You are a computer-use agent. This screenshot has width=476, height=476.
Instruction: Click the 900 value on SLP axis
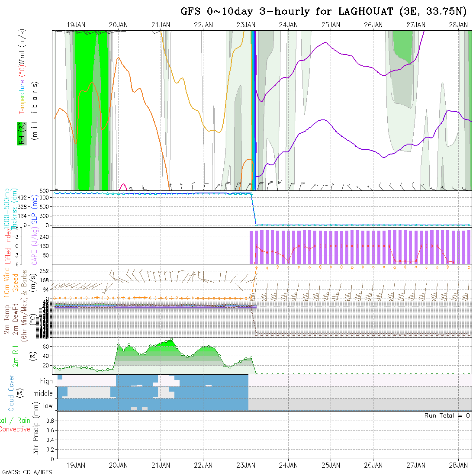45,198
